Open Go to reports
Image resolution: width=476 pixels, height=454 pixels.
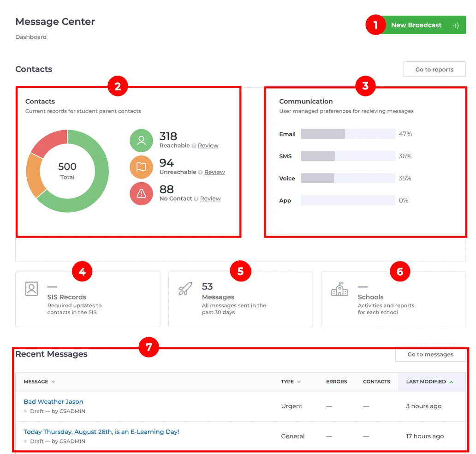pyautogui.click(x=434, y=69)
